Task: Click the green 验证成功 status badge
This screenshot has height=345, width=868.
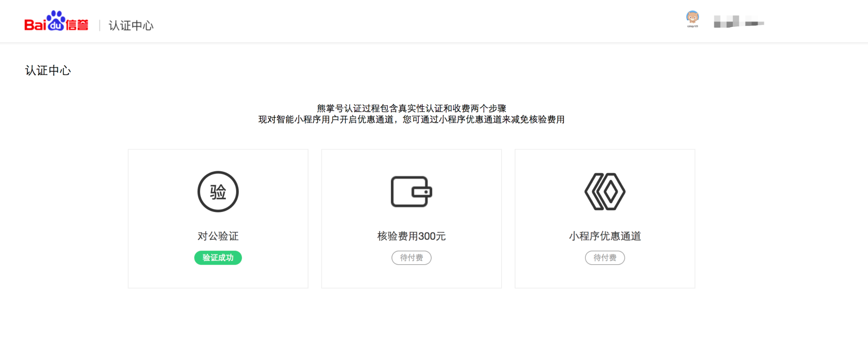Action: pos(218,258)
